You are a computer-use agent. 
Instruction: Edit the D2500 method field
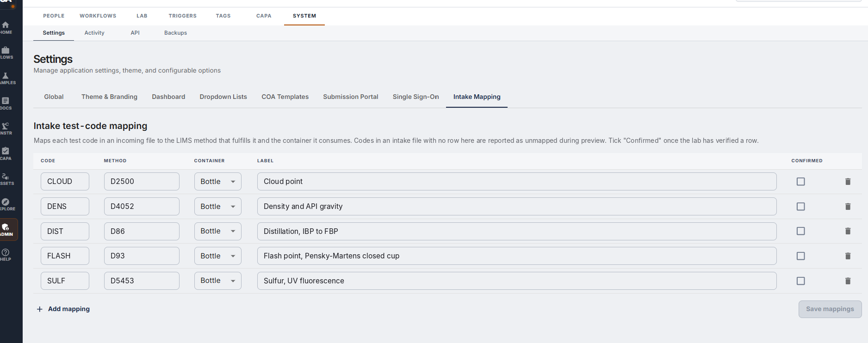[142, 182]
